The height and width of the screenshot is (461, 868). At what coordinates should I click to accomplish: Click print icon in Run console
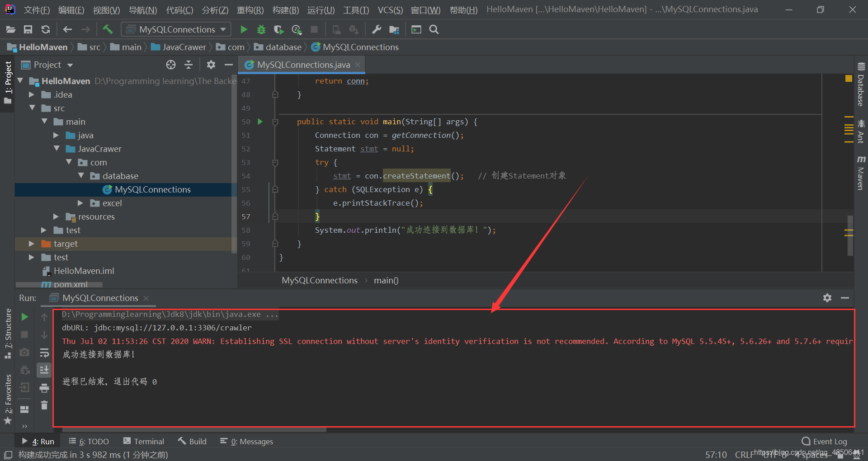coord(44,388)
